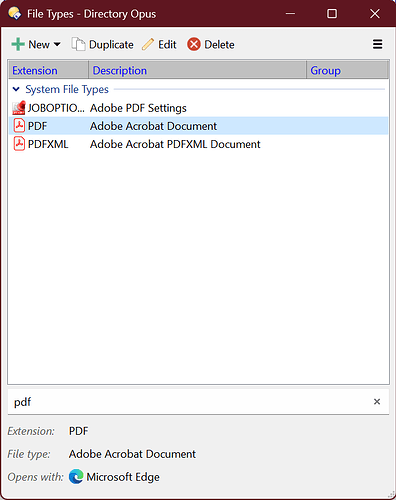Clear the pdf search filter
This screenshot has width=396, height=500.
(x=377, y=402)
